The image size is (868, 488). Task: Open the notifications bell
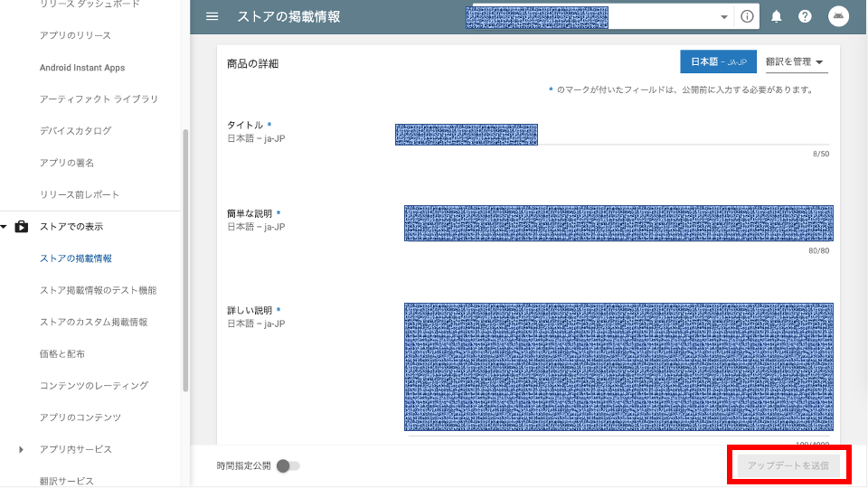pyautogui.click(x=777, y=16)
